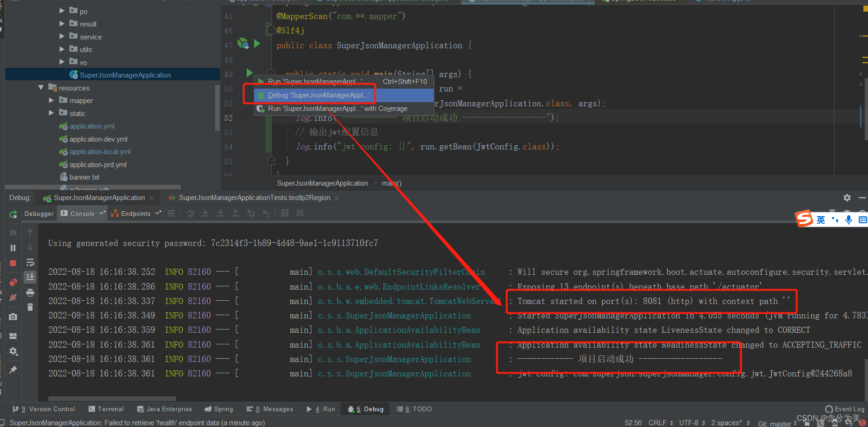Open Evaluate Expression calculator icon
Screen dimensions: 868x427
pos(285,213)
